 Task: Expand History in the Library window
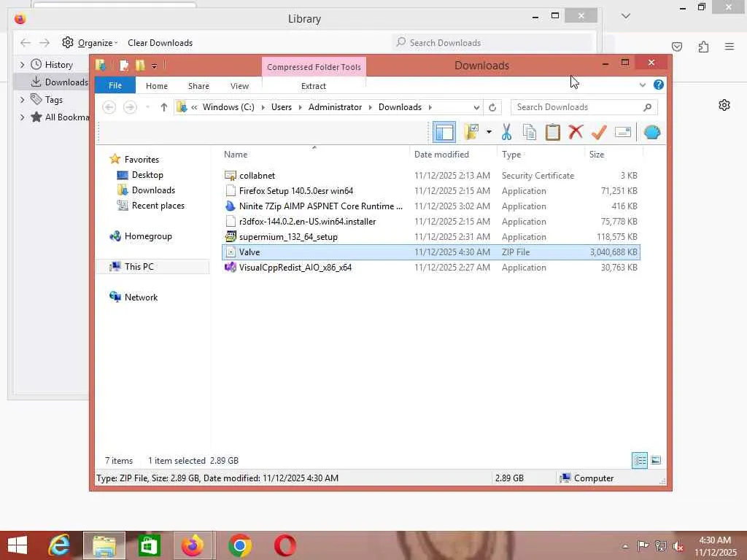pos(23,64)
